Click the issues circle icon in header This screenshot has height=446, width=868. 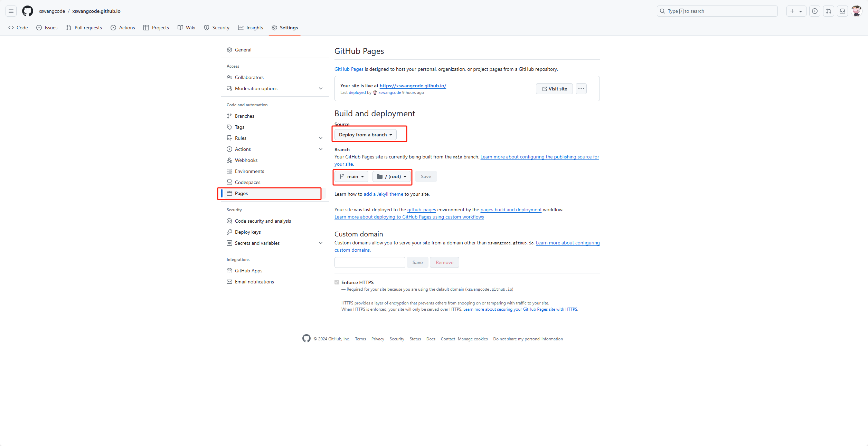click(x=815, y=11)
